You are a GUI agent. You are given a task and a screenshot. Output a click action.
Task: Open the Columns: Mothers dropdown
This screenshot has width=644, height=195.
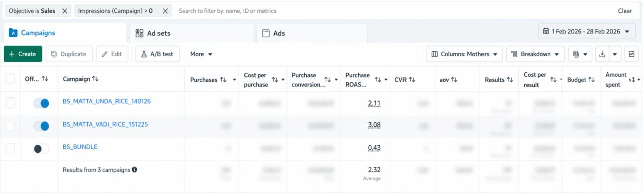click(x=464, y=54)
